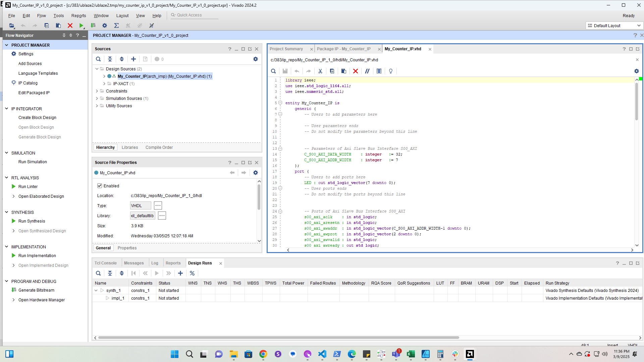The height and width of the screenshot is (362, 644).
Task: Click the Run Synthesis green play icon in toolbar
Action: point(81,25)
